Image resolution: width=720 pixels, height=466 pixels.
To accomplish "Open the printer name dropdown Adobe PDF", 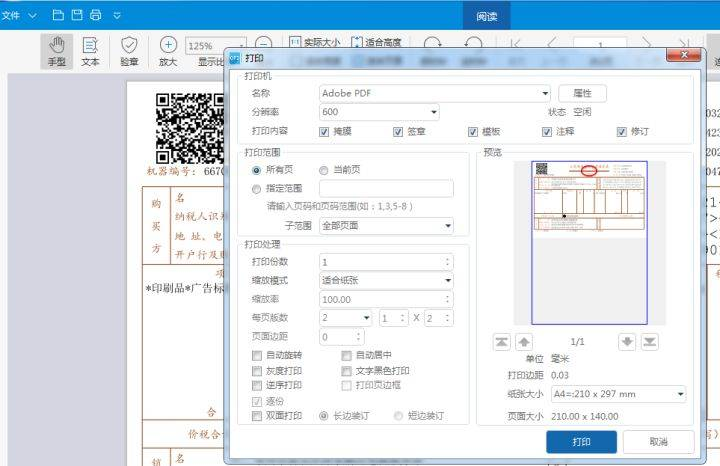I will [434, 93].
